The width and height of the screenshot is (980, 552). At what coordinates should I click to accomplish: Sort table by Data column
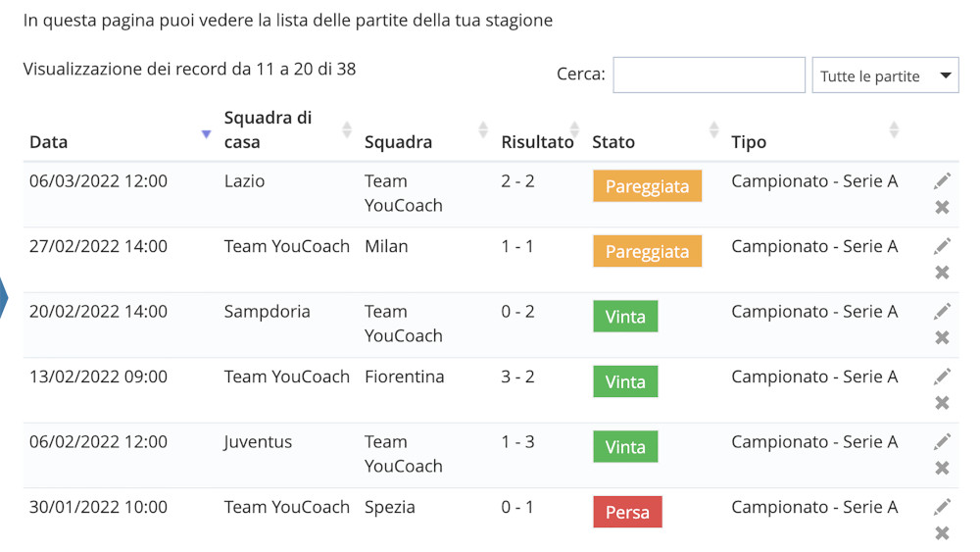tap(49, 142)
